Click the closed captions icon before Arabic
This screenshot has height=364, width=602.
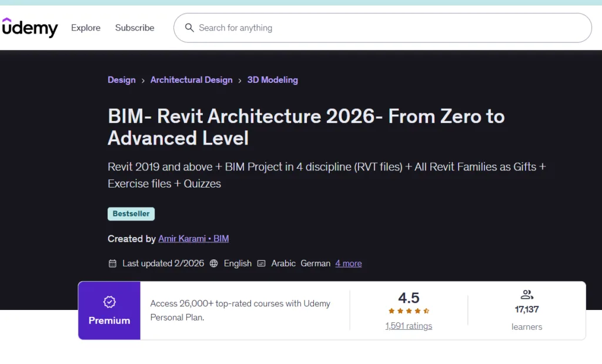[261, 263]
